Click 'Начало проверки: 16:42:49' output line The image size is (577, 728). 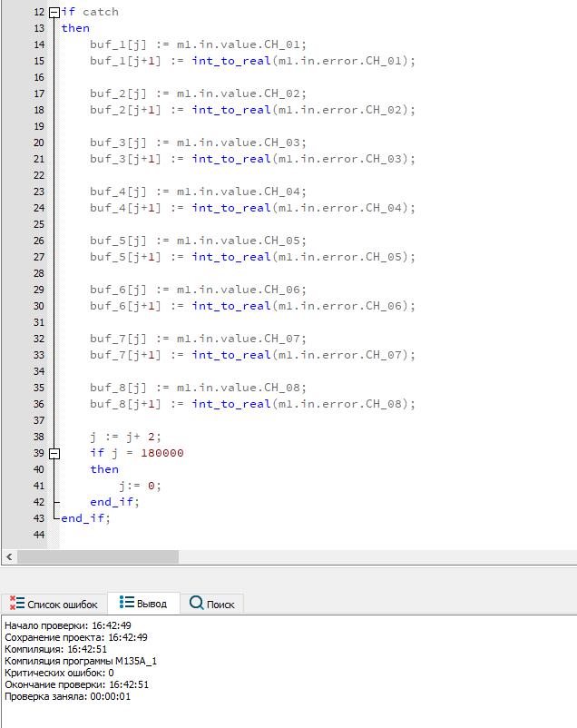point(68,625)
